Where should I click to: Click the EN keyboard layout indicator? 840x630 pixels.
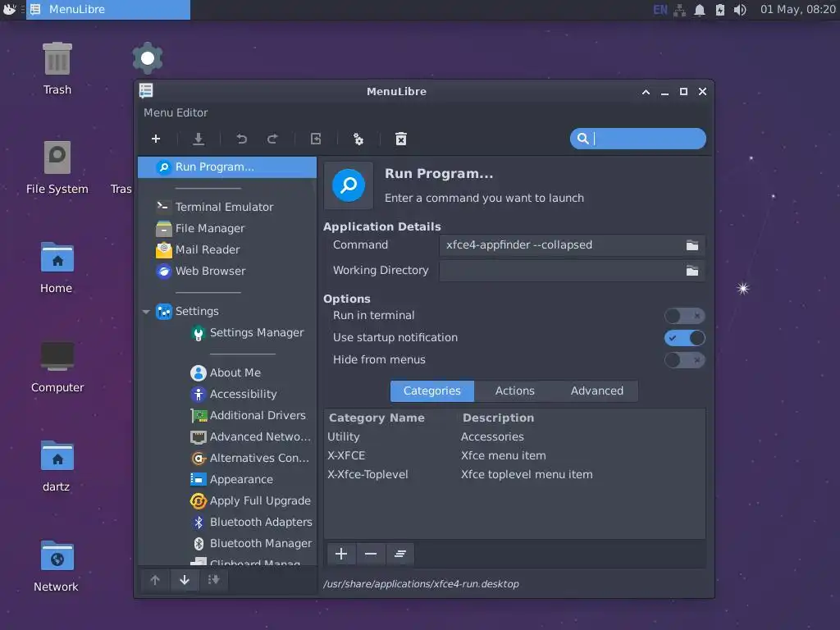(660, 10)
